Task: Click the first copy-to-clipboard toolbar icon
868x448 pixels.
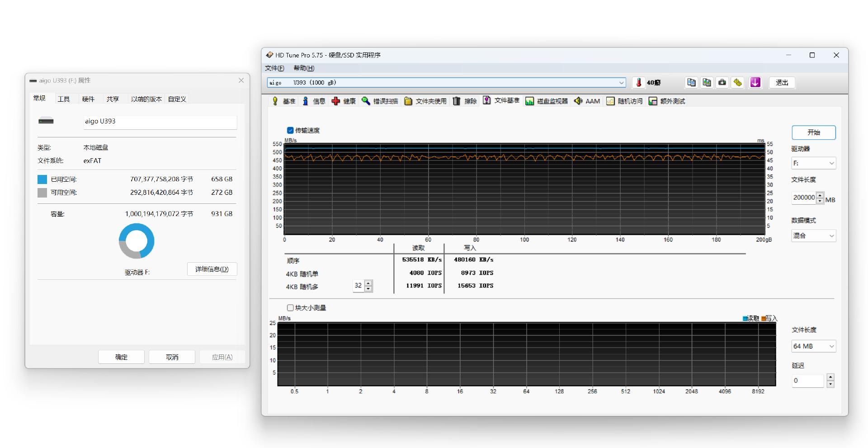Action: point(691,82)
